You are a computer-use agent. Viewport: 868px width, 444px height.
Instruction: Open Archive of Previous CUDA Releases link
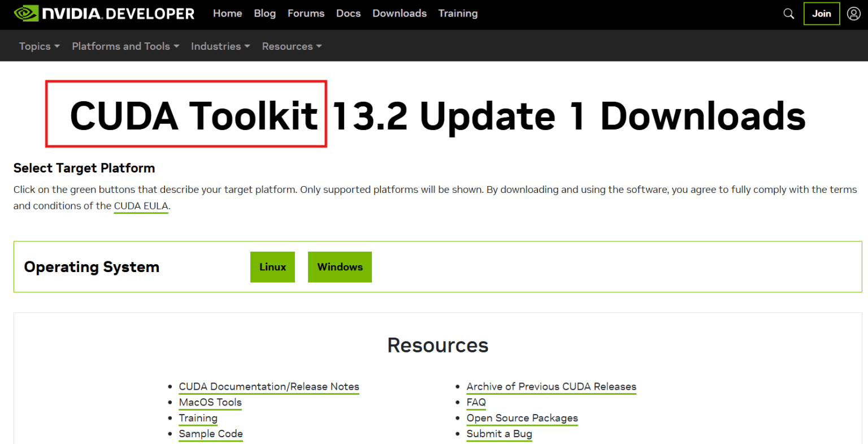tap(552, 387)
